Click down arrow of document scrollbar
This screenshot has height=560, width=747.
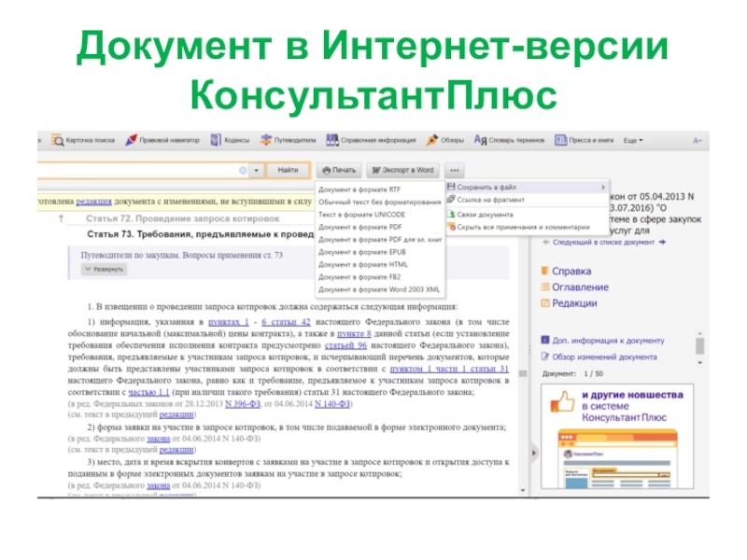[523, 490]
